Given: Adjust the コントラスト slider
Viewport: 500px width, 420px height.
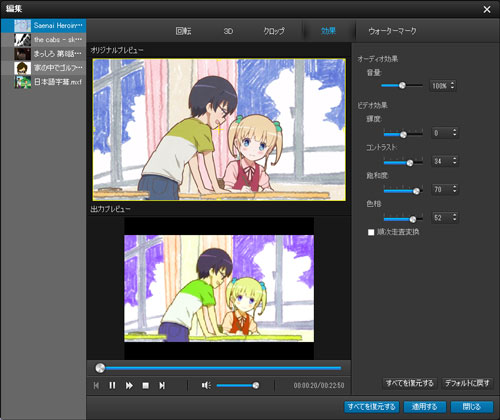Looking at the screenshot, I should click(x=403, y=162).
